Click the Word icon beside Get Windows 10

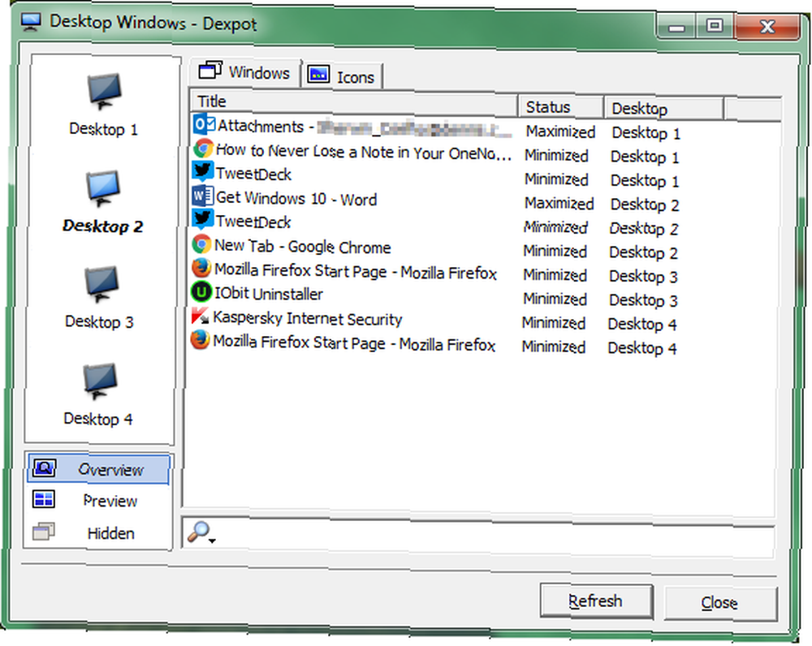pos(202,196)
